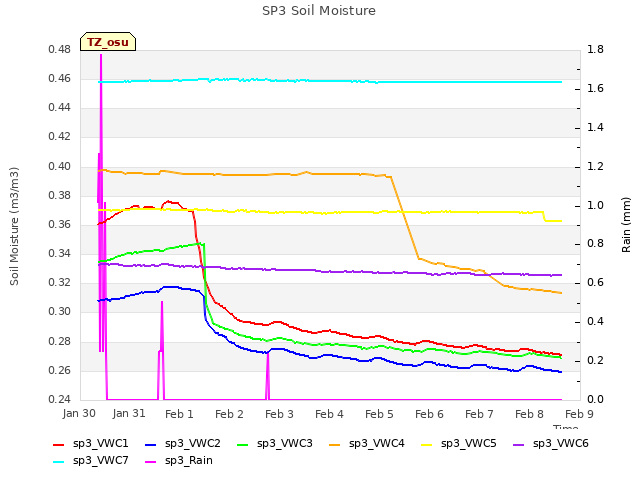The image size is (640, 480).
Task: Click the Feb 8 date tick label
Action: (529, 414)
